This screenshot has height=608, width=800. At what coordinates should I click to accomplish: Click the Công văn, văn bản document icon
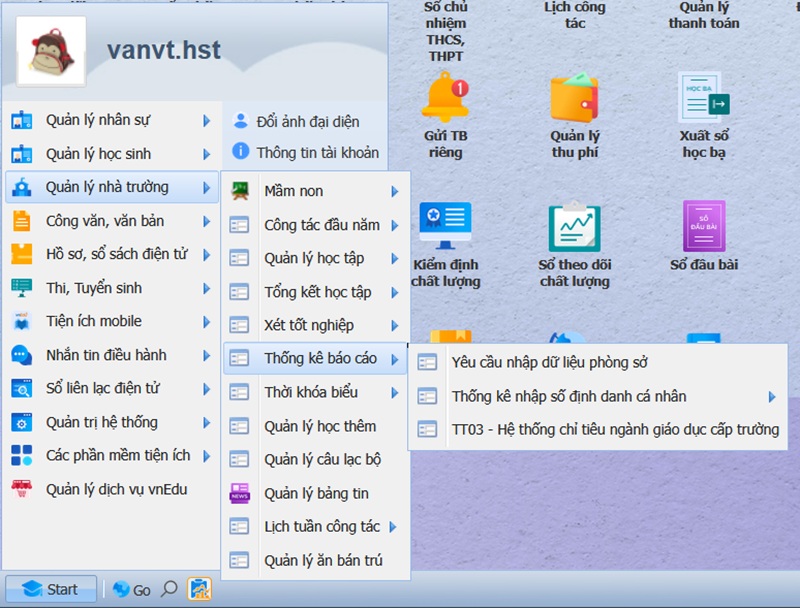(21, 221)
